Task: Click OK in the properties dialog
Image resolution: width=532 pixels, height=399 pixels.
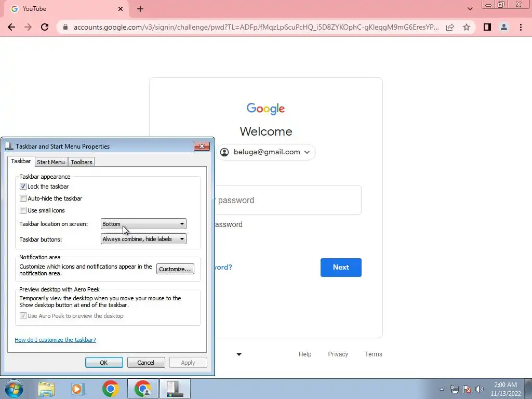Action: [104, 362]
